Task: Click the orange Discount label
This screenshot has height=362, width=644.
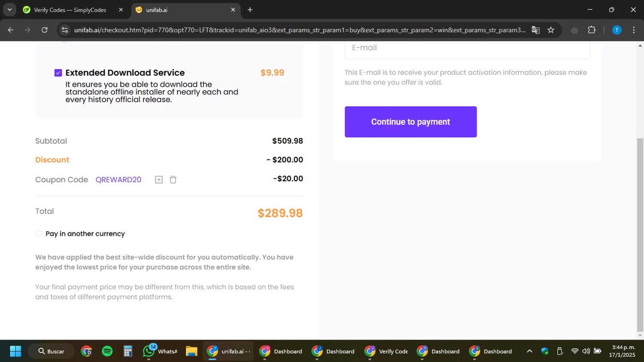Action: coord(52,160)
